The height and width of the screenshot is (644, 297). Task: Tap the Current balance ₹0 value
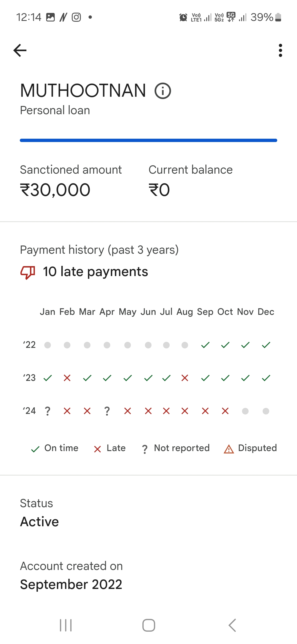159,190
